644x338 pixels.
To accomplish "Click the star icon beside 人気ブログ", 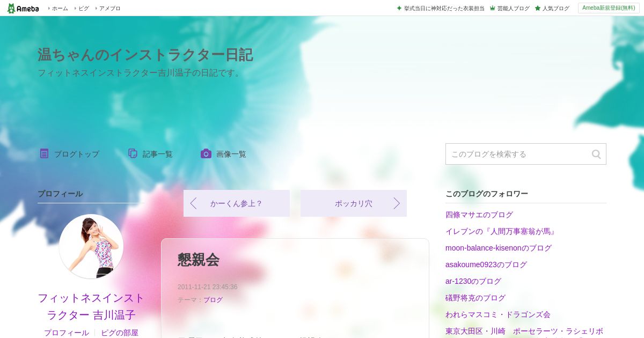I will click(538, 8).
